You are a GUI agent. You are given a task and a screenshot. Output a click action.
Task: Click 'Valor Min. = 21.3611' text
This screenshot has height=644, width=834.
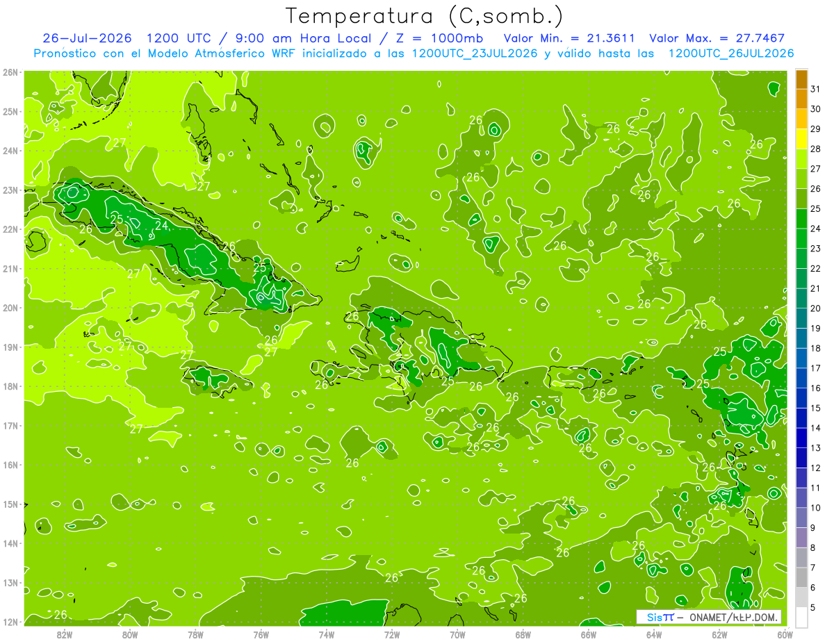[x=569, y=38]
